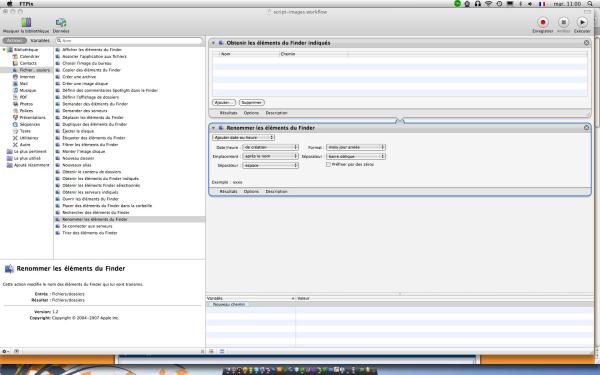Image resolution: width=600 pixels, height=375 pixels.
Task: Click the gear menu icon below the library
Action: click(x=5, y=351)
